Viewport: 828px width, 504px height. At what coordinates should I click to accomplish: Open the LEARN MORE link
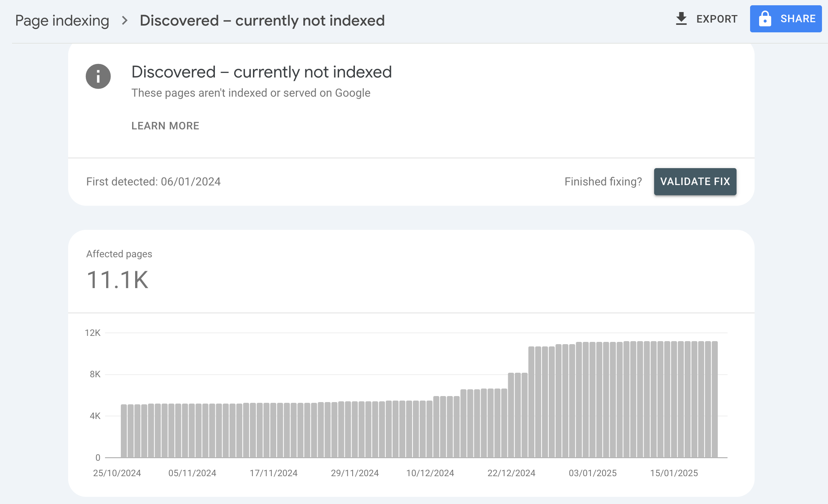[165, 126]
